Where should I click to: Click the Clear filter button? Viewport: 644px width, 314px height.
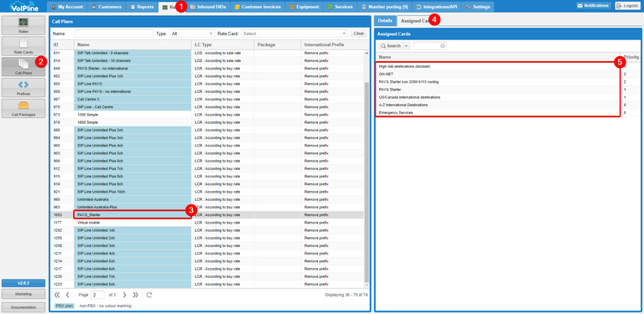359,33
